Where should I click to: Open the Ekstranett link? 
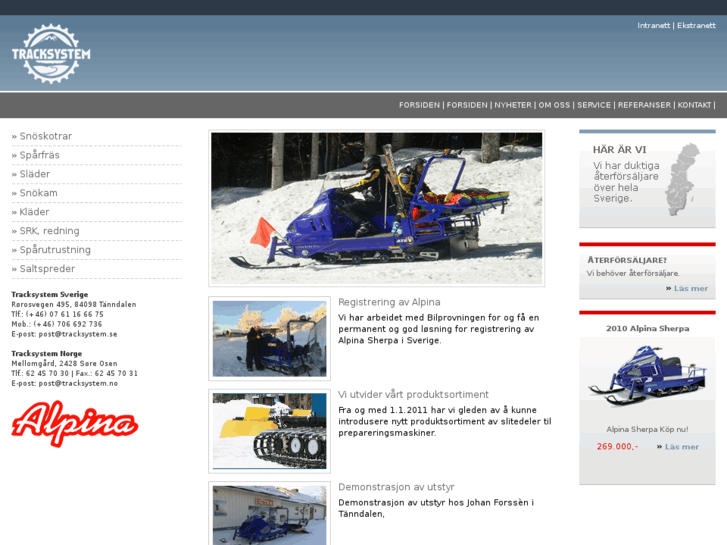pyautogui.click(x=696, y=26)
